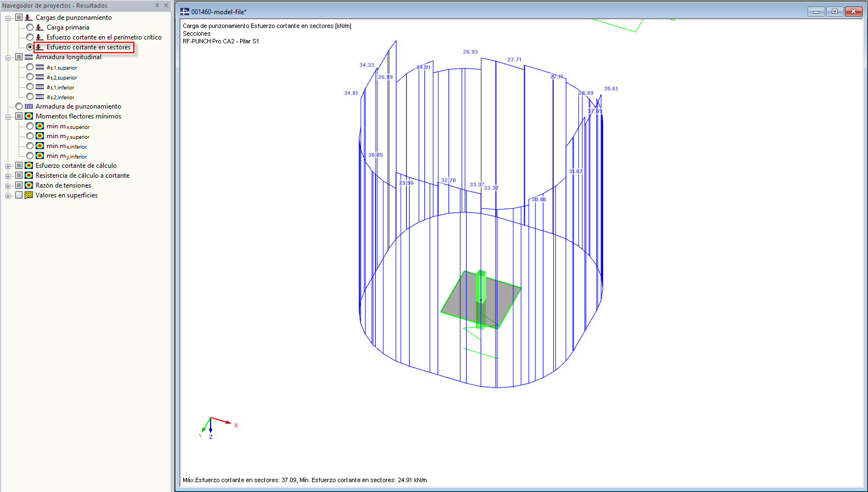
Task: Collapse the Cargas de punzonamiento tree node
Action: [x=8, y=18]
